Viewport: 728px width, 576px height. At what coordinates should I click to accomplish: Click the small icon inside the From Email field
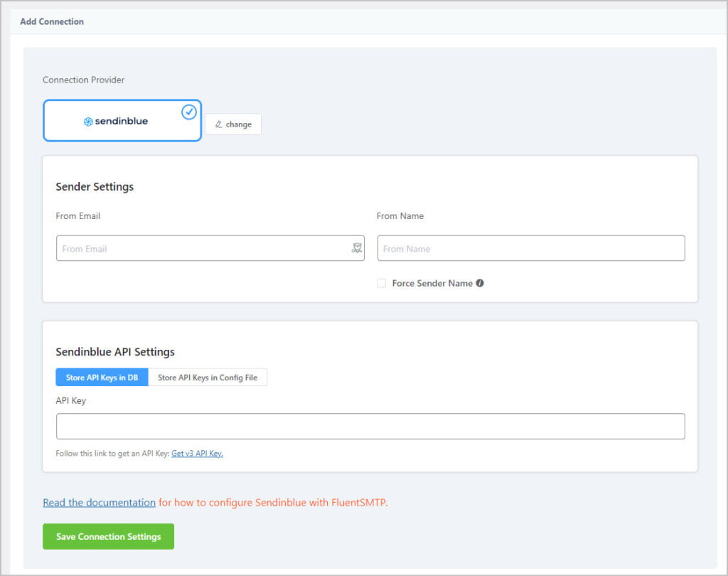click(x=357, y=247)
